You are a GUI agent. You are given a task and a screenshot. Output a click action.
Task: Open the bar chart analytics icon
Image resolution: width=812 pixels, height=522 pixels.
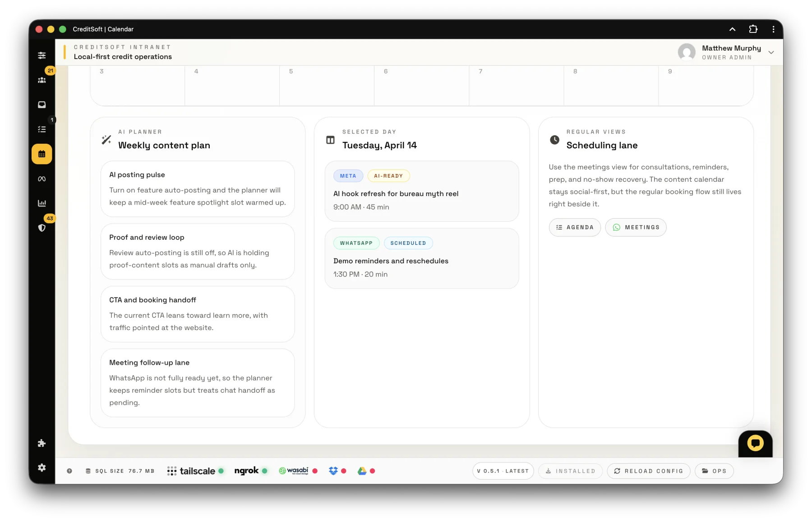(x=42, y=203)
